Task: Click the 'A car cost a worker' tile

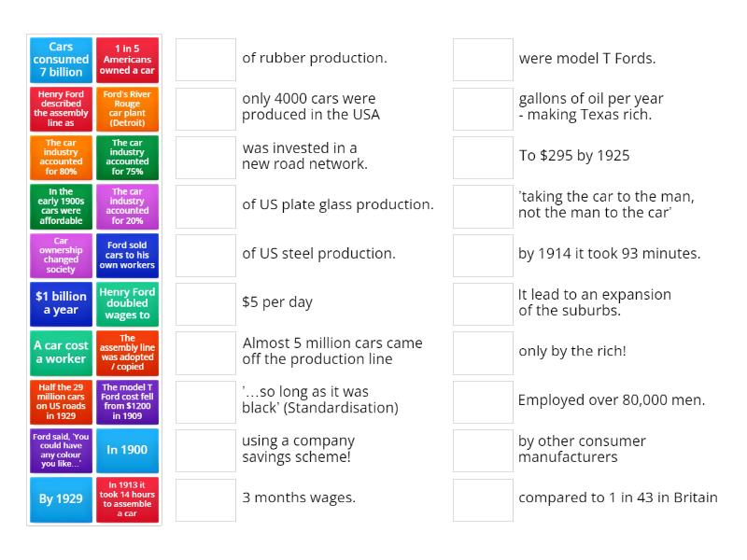Action: pos(61,352)
